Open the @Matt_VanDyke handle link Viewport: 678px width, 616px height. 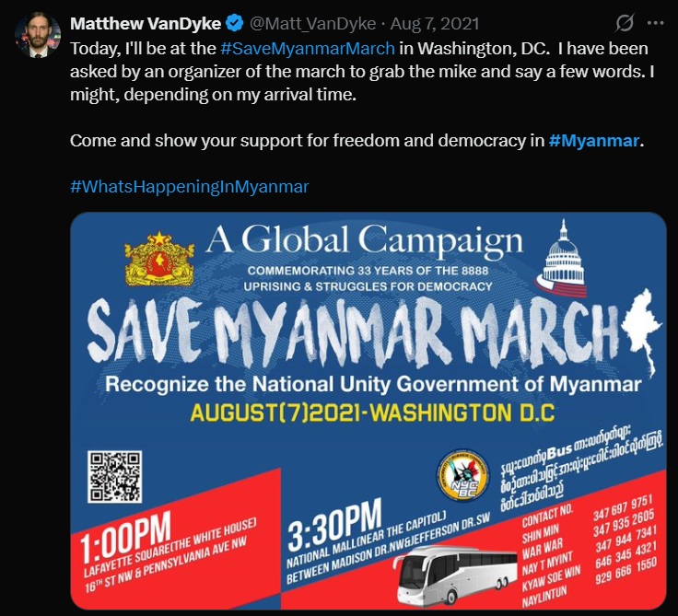pyautogui.click(x=312, y=23)
